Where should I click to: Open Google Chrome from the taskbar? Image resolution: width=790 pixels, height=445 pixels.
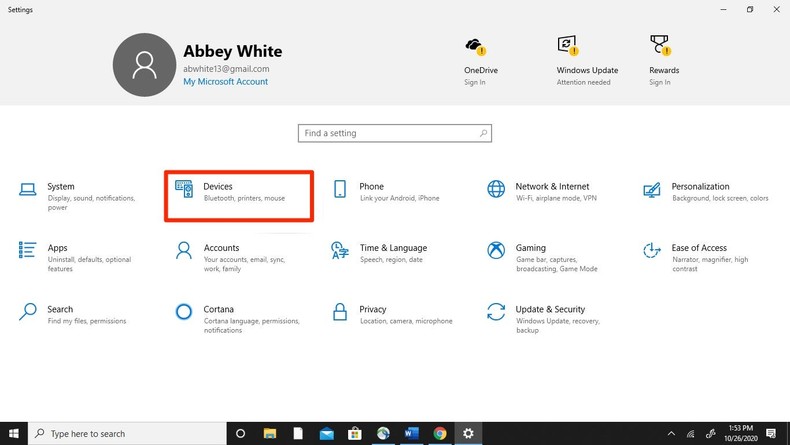[440, 434]
